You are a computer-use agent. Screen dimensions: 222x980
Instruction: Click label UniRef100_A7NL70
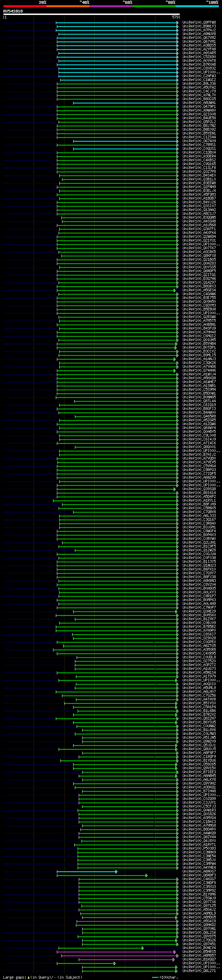coord(199,95)
